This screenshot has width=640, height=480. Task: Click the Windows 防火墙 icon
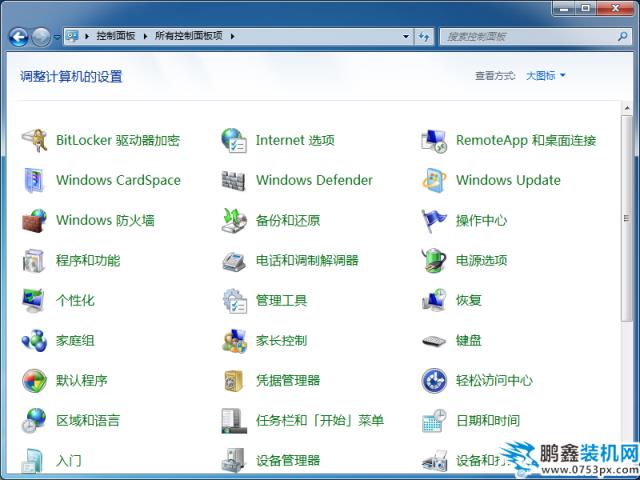[x=34, y=220]
